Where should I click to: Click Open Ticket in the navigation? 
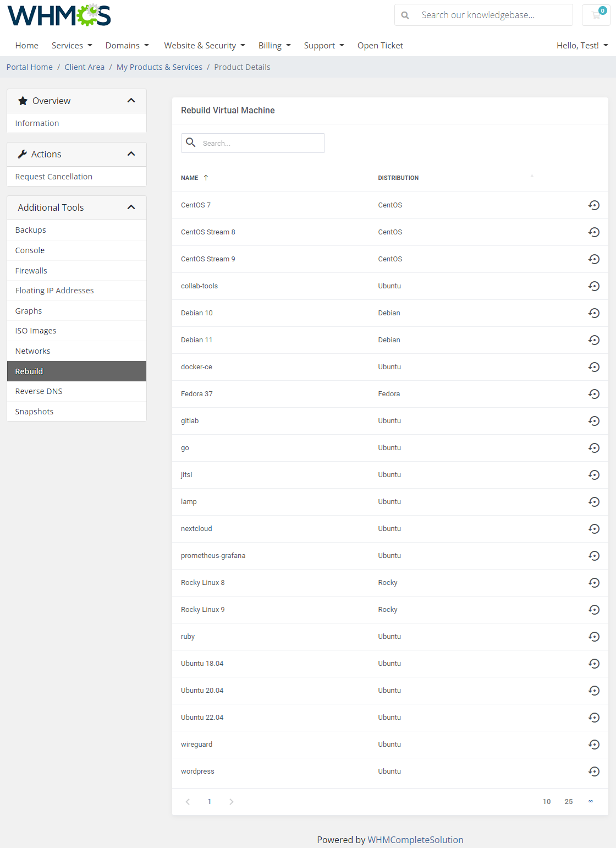point(380,46)
